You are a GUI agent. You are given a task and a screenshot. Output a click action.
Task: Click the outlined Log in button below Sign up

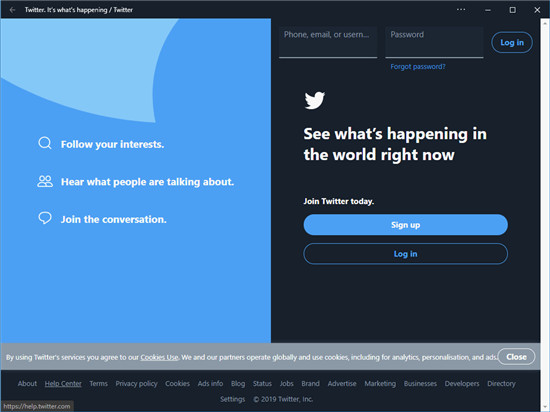[405, 254]
